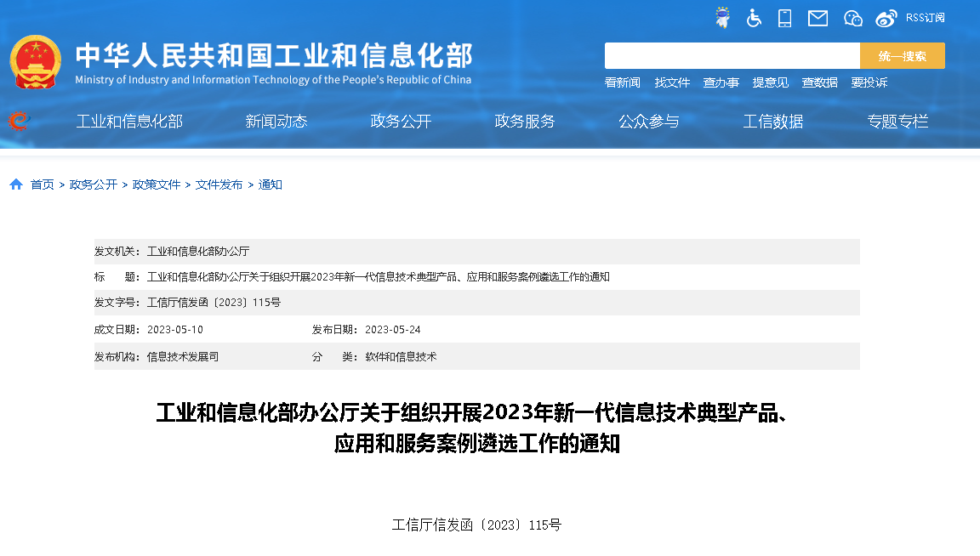This screenshot has width=980, height=556.
Task: Open the 找文件 quick link
Action: tap(672, 82)
